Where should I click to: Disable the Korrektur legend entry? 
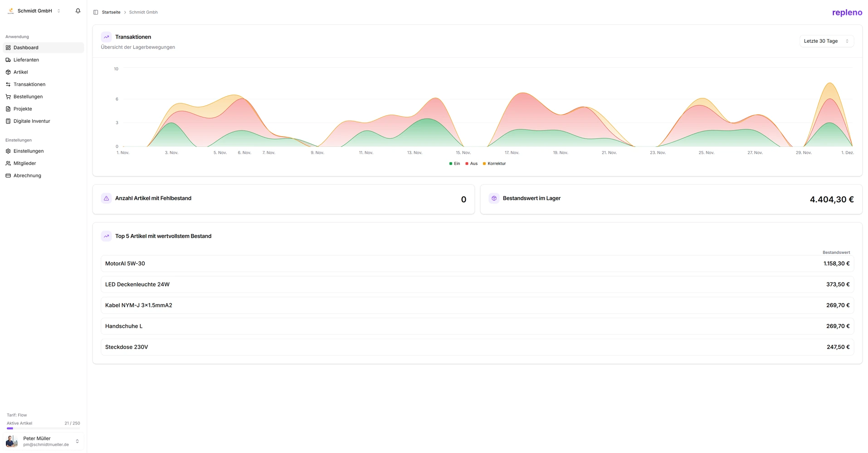tap(493, 163)
